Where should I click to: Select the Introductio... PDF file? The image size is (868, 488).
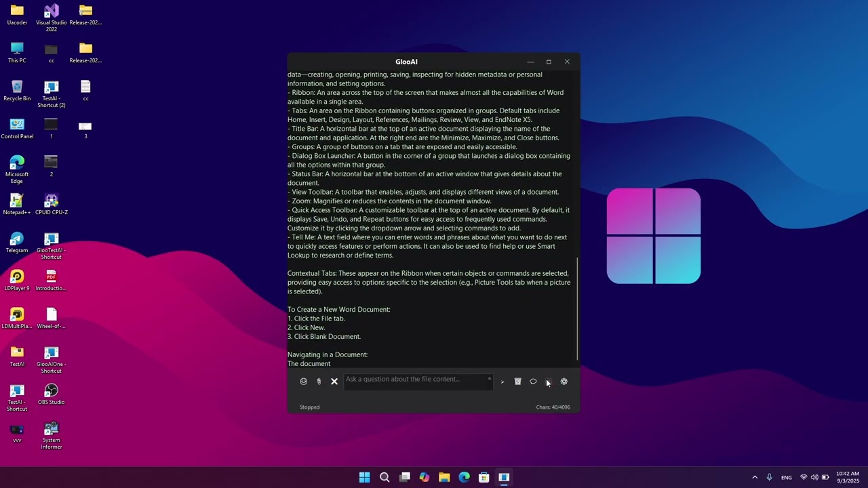pyautogui.click(x=52, y=281)
